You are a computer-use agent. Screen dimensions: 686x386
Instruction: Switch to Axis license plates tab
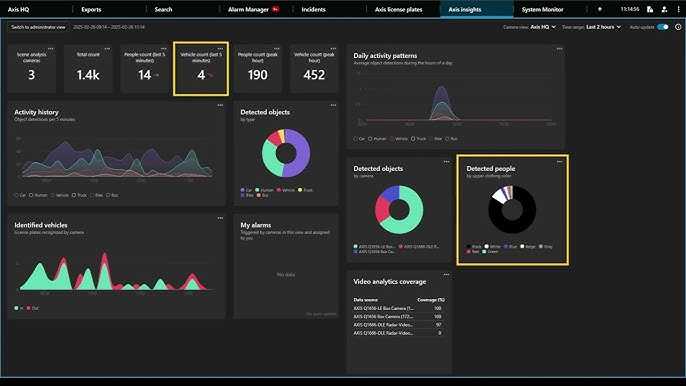399,9
